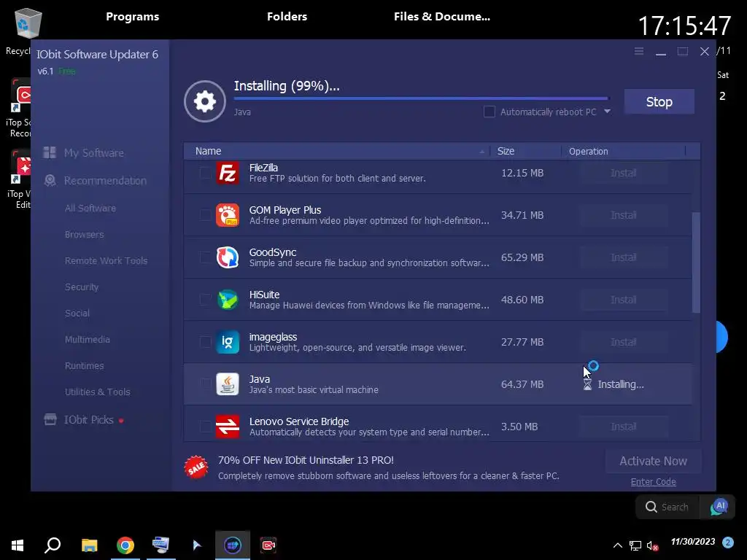Install Lenovo Service Bridge

pos(623,427)
